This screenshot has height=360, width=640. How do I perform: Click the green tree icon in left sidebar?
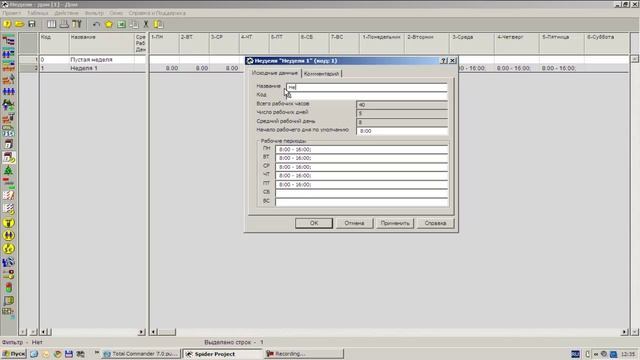click(x=8, y=171)
